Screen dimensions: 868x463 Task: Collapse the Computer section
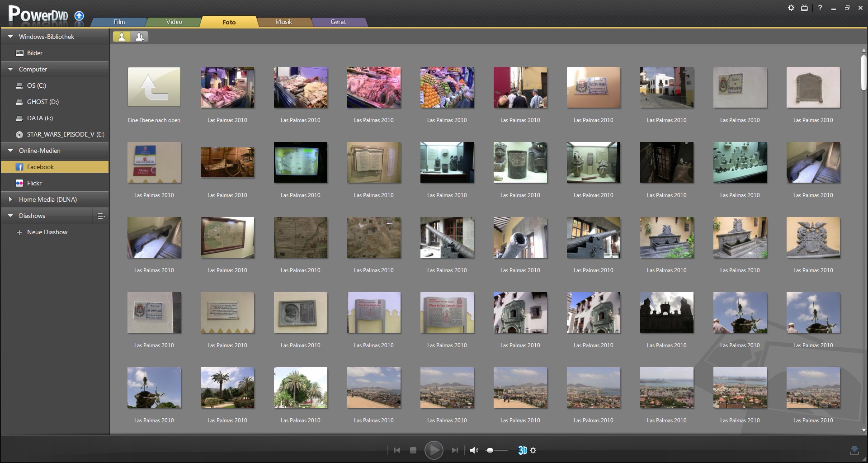[x=10, y=69]
